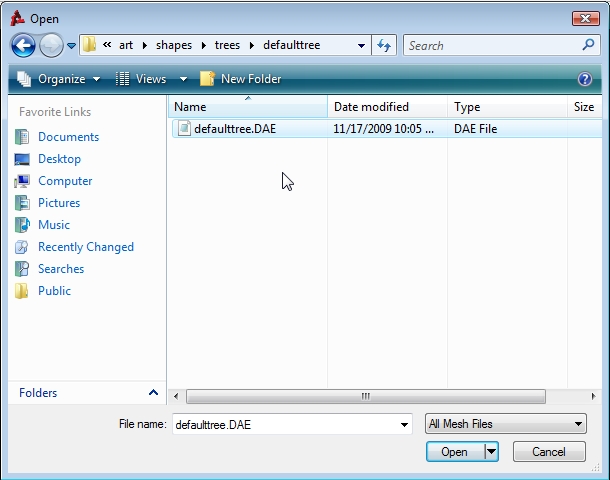
Task: Open Computer from Favorite Links
Action: click(x=65, y=181)
